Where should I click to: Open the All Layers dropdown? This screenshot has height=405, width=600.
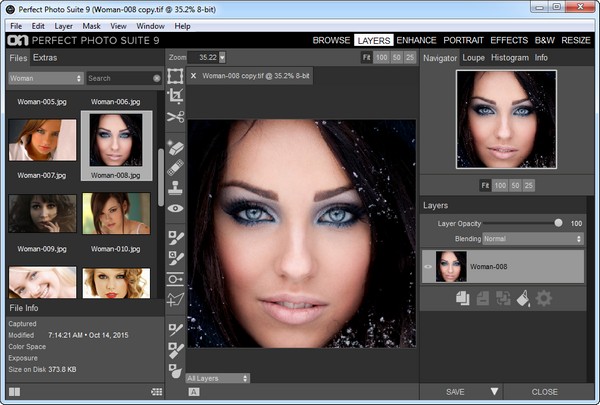pos(217,378)
